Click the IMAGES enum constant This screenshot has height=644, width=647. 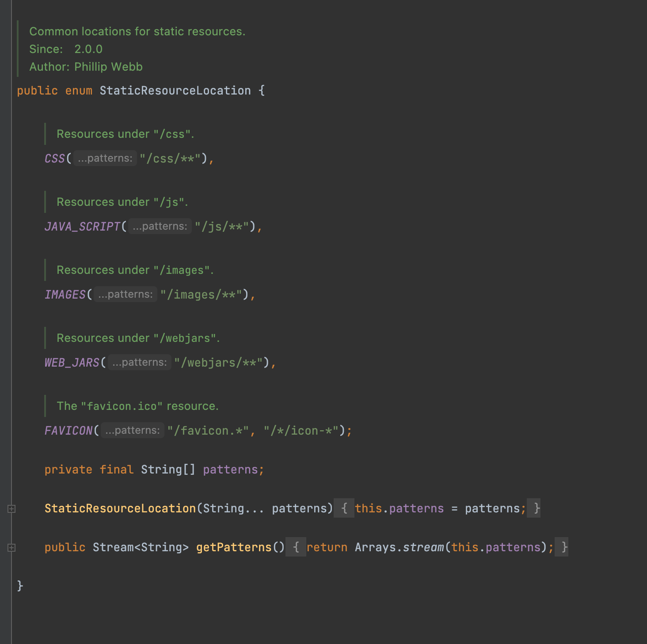[x=65, y=295]
